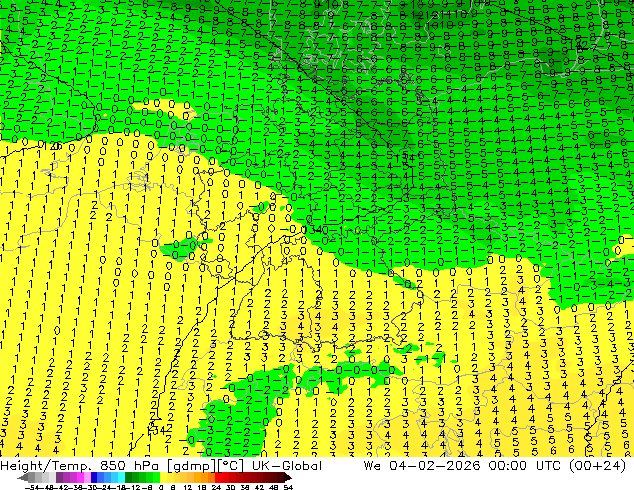The image size is (634, 490).
Task: Click the '54' legend scale value
Action: pos(288,487)
